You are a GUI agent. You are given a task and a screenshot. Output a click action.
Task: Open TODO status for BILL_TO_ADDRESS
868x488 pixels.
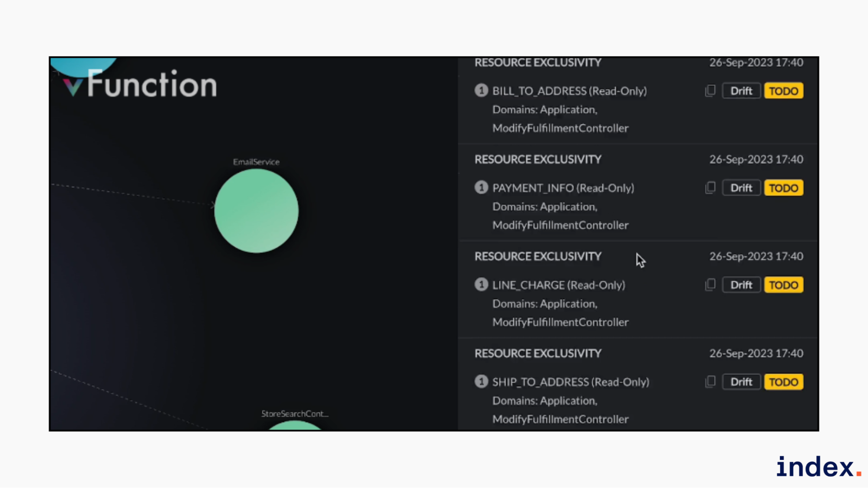[783, 91]
